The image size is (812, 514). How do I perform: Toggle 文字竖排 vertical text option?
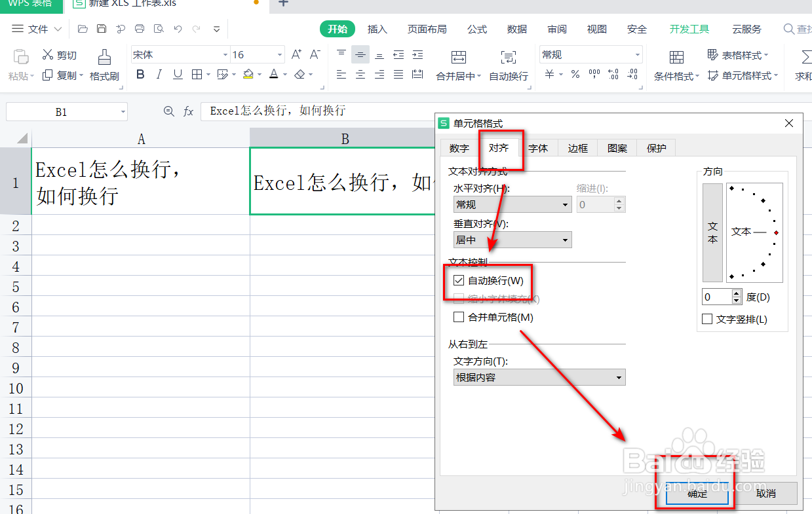[707, 319]
